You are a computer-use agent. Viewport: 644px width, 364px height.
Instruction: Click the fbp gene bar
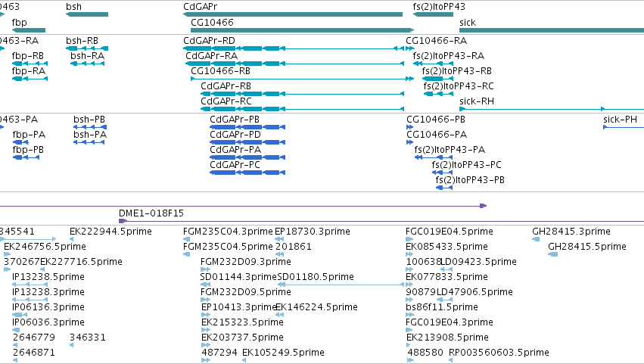(29, 30)
